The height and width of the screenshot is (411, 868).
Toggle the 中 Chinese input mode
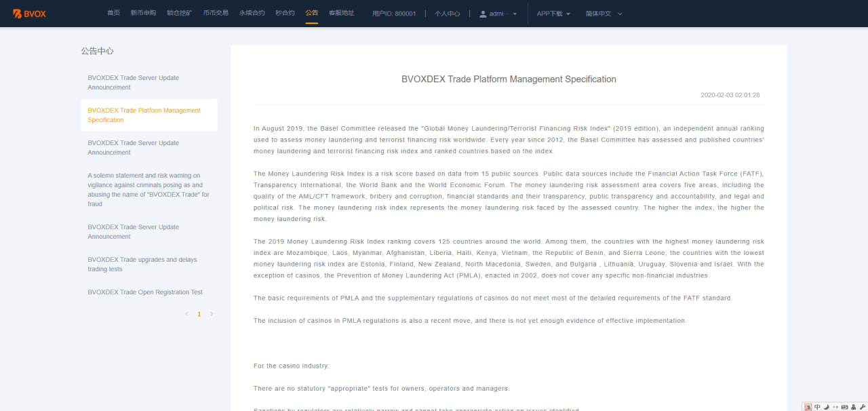tap(817, 407)
